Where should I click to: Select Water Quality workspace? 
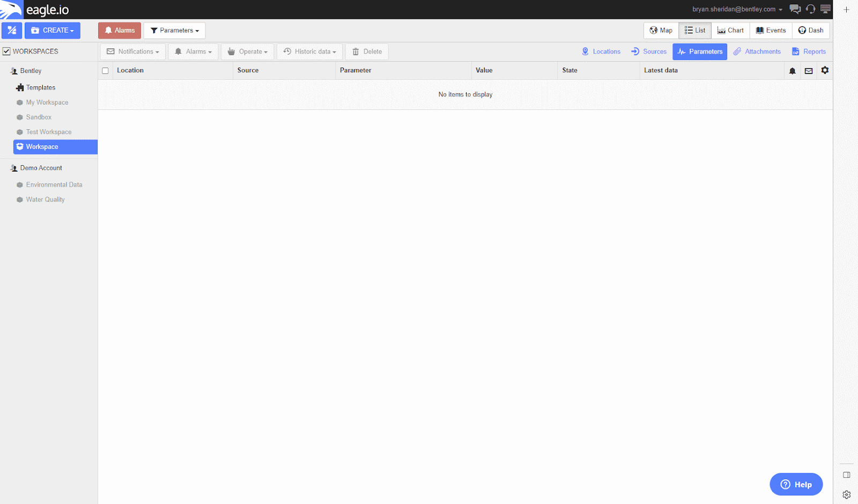[x=45, y=199]
